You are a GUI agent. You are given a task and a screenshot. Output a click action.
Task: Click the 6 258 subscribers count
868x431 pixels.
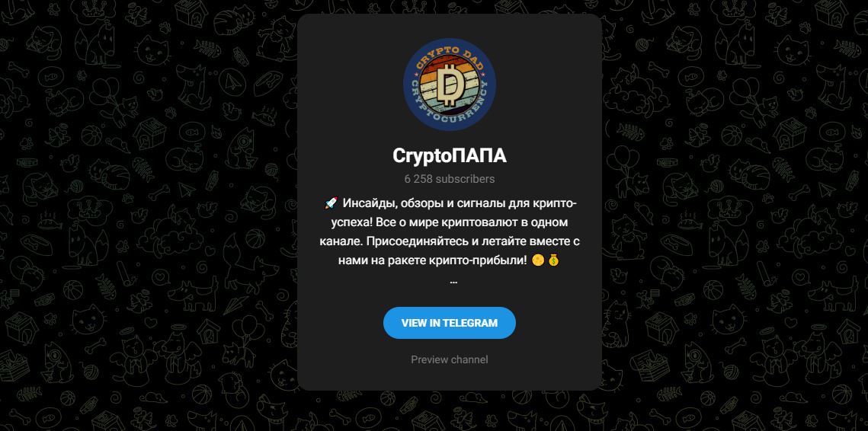pyautogui.click(x=450, y=179)
